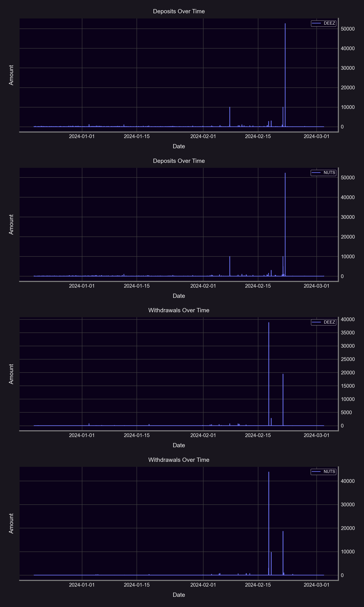The image size is (364, 607).
Task: Click 2024-02-01 date label under top chart
Action: (x=203, y=136)
